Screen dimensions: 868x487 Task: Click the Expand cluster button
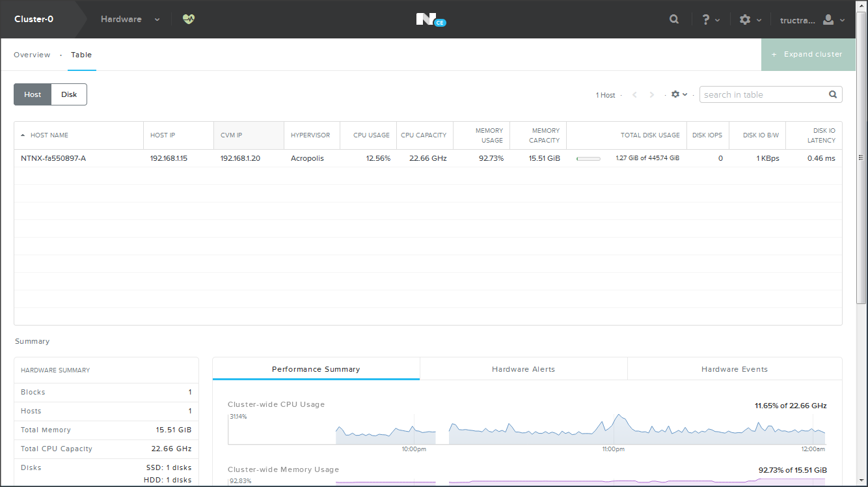808,55
